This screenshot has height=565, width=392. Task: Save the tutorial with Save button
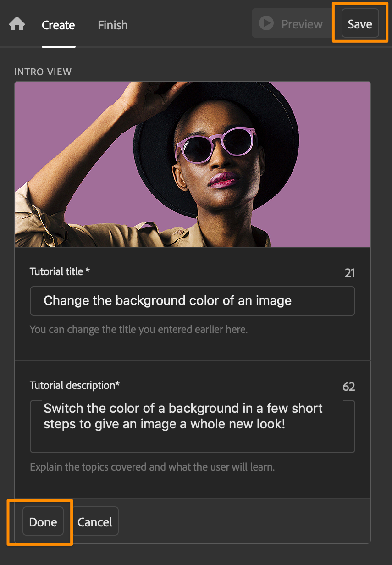pos(360,24)
